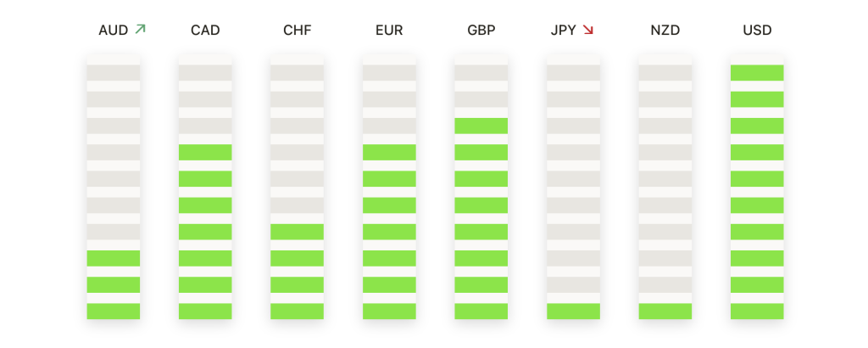Open the JPY currency heading

[x=564, y=30]
